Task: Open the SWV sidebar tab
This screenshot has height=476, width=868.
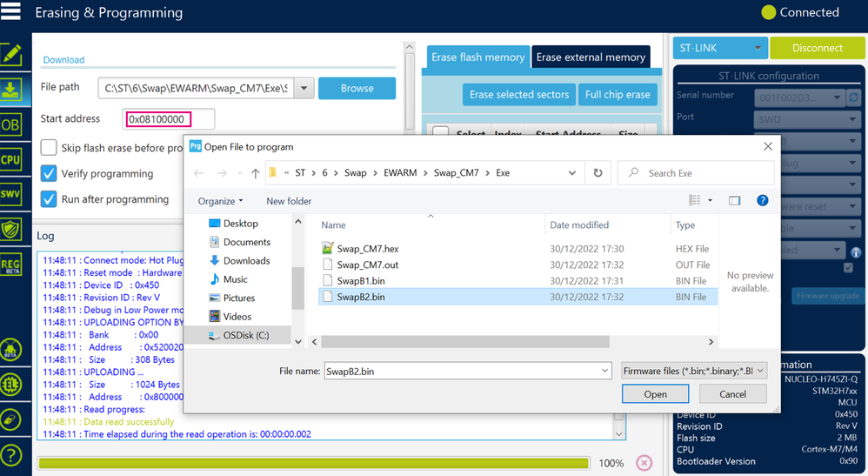Action: [10, 194]
